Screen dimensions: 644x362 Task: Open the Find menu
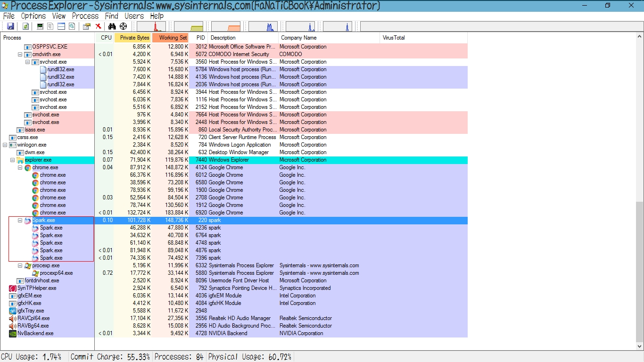point(112,16)
